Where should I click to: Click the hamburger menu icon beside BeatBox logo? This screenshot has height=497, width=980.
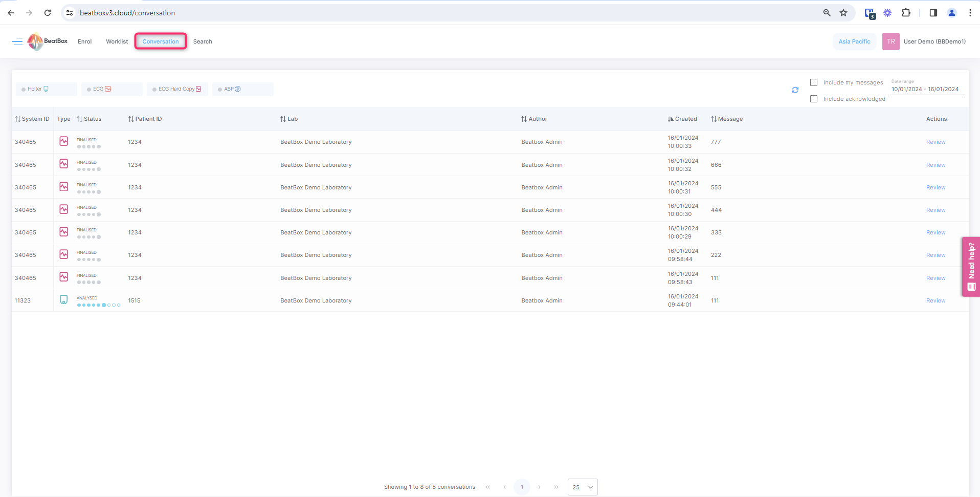point(17,41)
